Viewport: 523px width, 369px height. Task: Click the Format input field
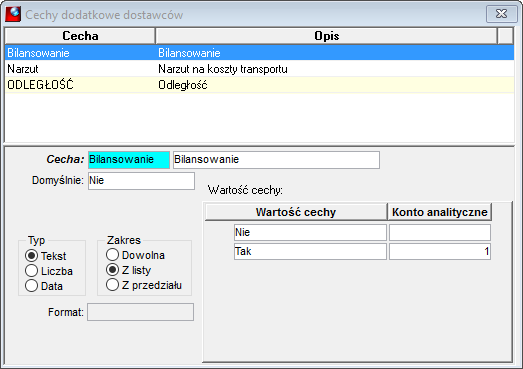pos(140,312)
